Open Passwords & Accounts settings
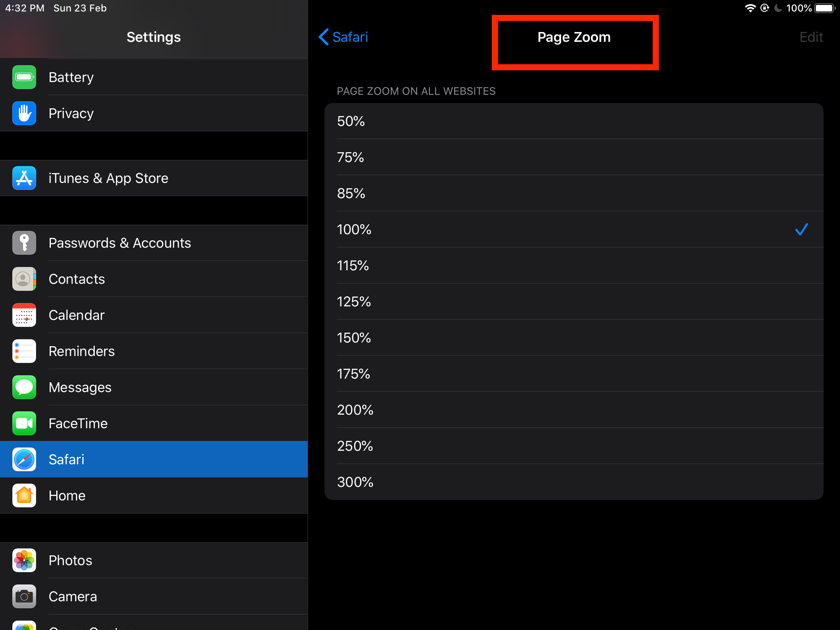The width and height of the screenshot is (840, 630). pos(154,243)
